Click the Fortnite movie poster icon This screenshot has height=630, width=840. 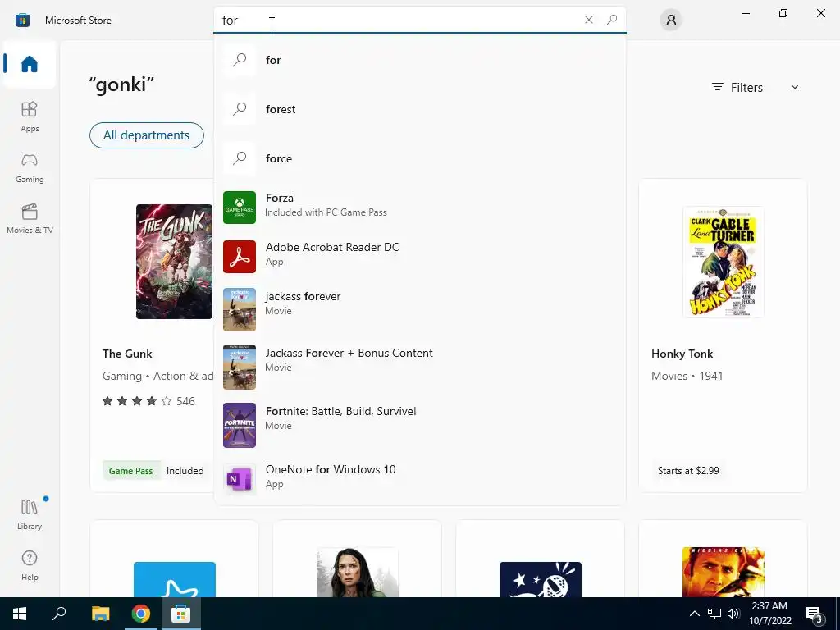coord(240,426)
